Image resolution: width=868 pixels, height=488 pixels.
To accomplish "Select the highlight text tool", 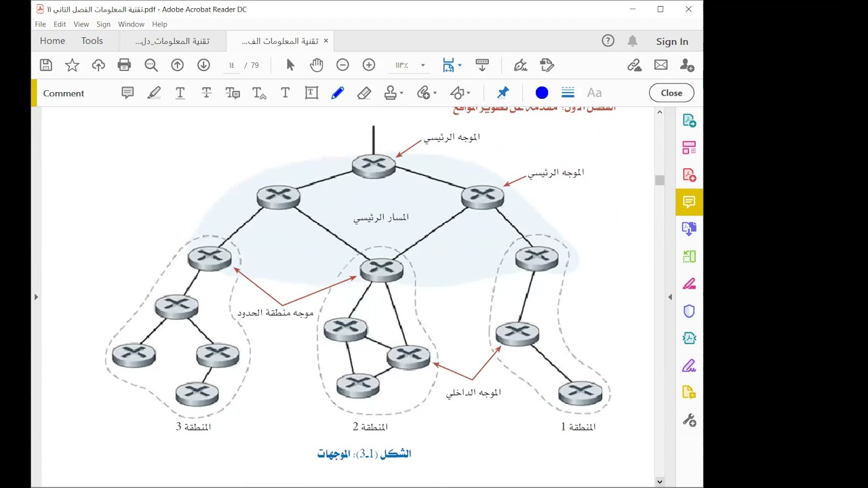I will 154,93.
